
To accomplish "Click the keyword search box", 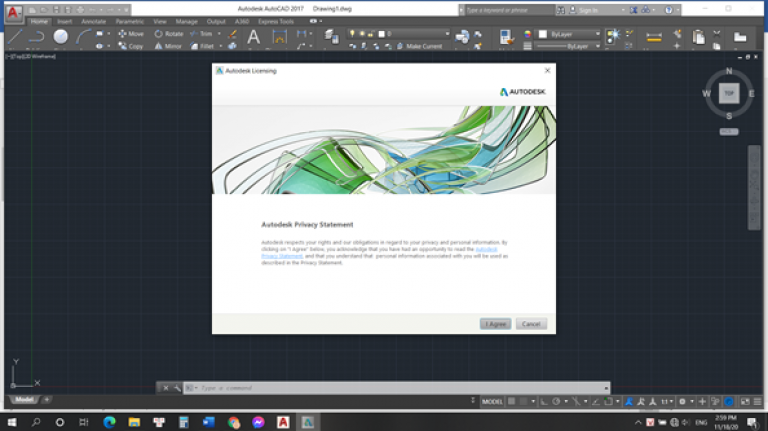I will coord(509,10).
